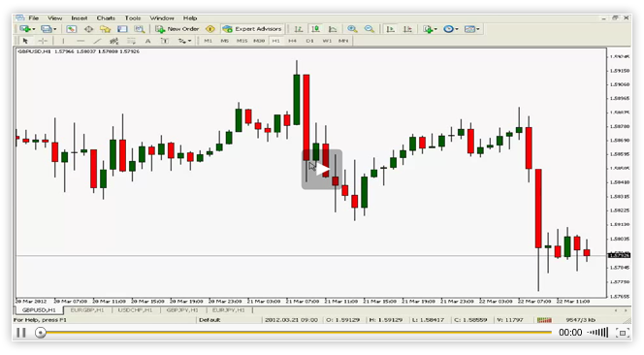The height and width of the screenshot is (355, 644).
Task: Open the Periods clock dropdown
Action: tap(451, 29)
